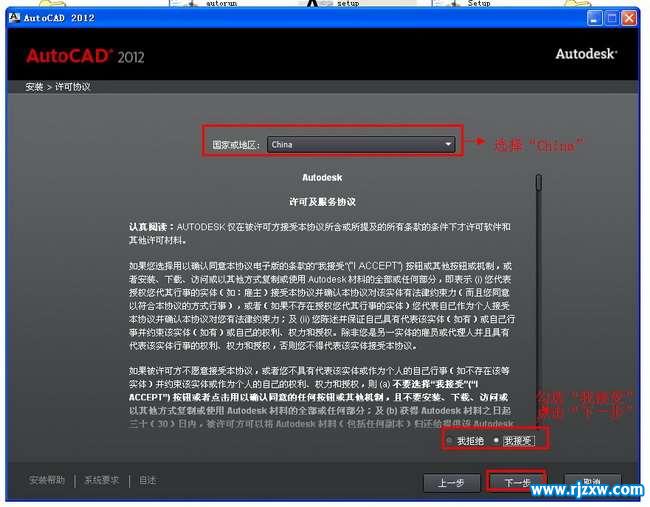Open the country or region China dropdown
This screenshot has width=650, height=507.
point(361,144)
